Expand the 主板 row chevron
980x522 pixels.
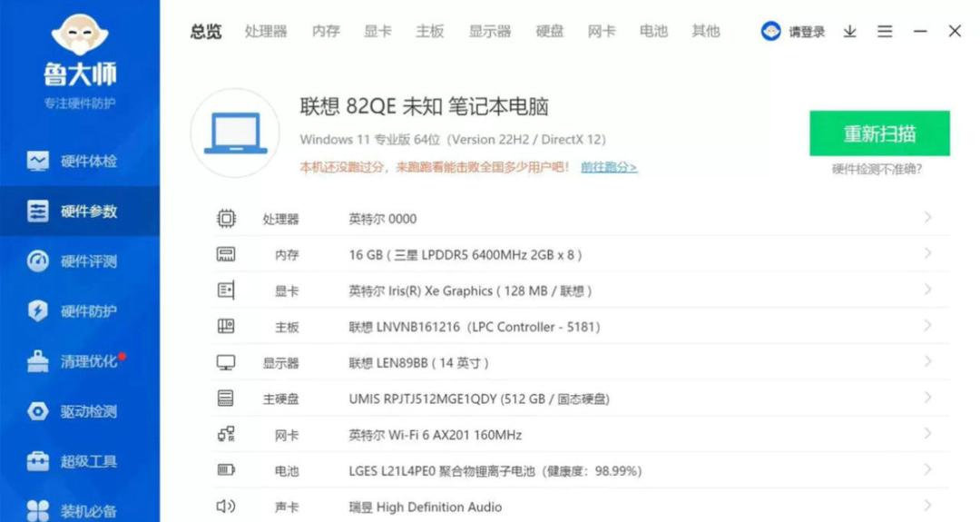927,325
